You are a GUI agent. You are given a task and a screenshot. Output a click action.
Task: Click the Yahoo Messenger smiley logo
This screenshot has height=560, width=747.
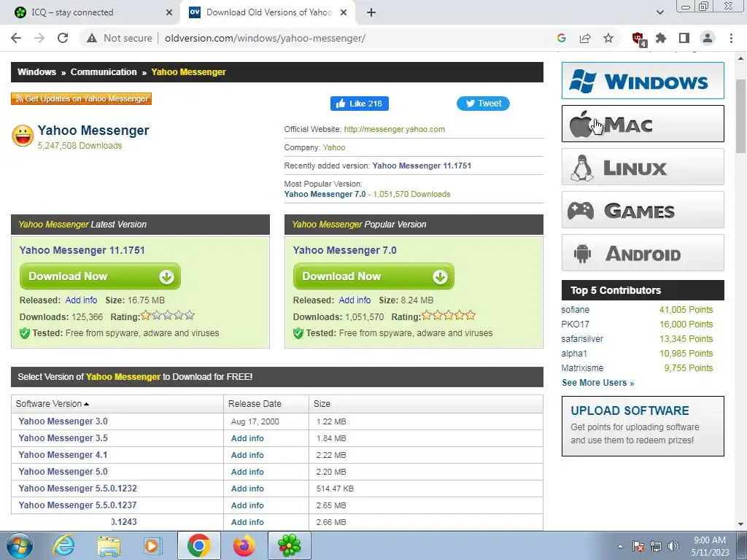point(23,136)
